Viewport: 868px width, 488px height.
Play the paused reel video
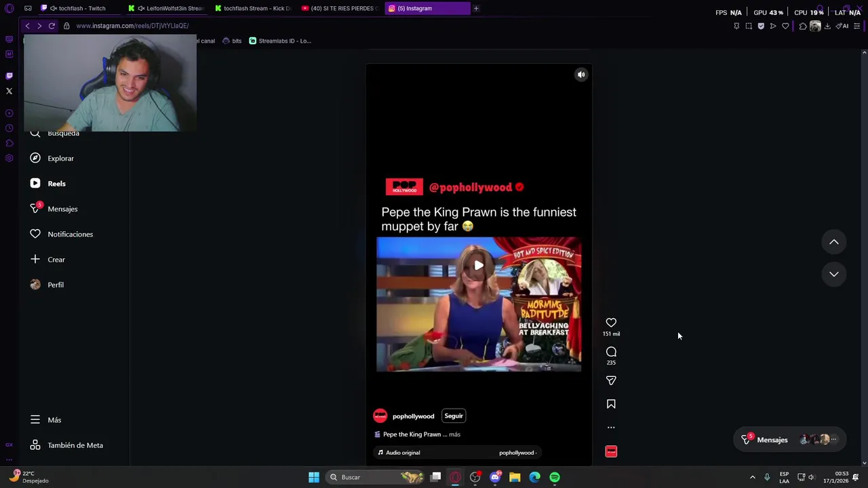[x=479, y=266]
